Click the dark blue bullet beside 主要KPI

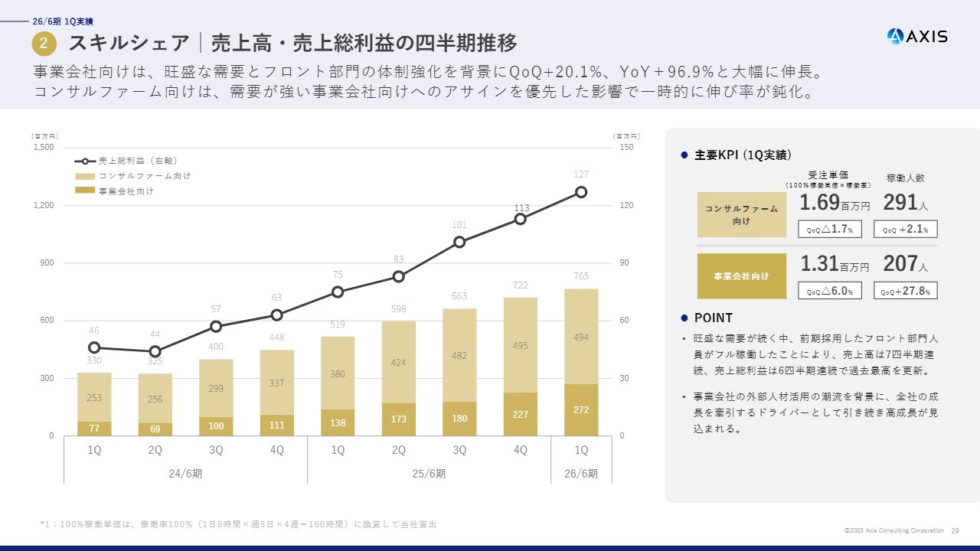click(684, 155)
